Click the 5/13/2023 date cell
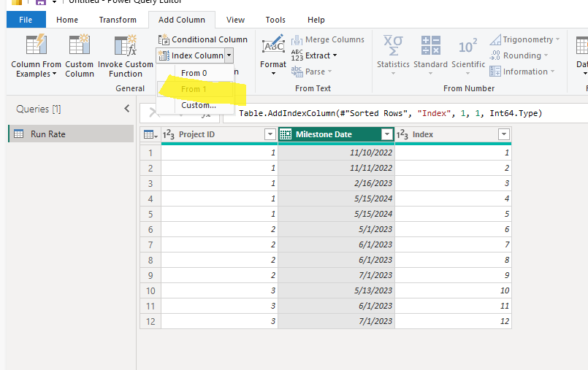 [337, 290]
